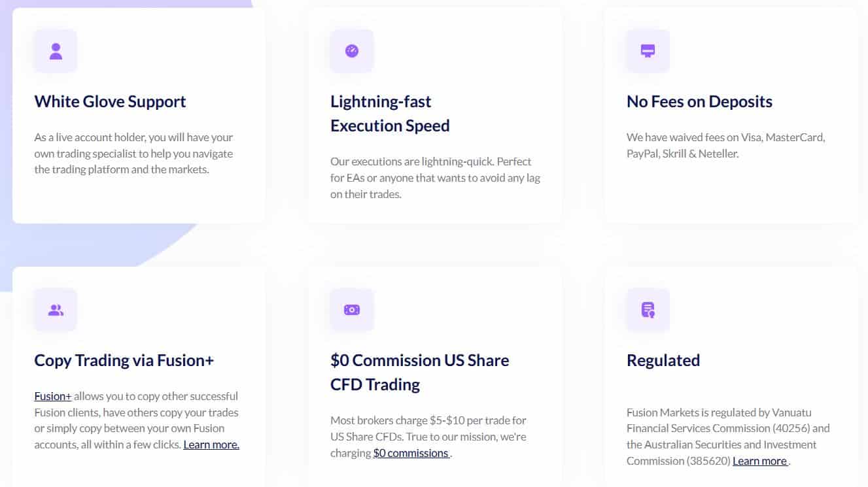Screen dimensions: 868x487
Task: Click the speedometer icon above Lightning-fast Execution Speed
Action: tap(352, 51)
